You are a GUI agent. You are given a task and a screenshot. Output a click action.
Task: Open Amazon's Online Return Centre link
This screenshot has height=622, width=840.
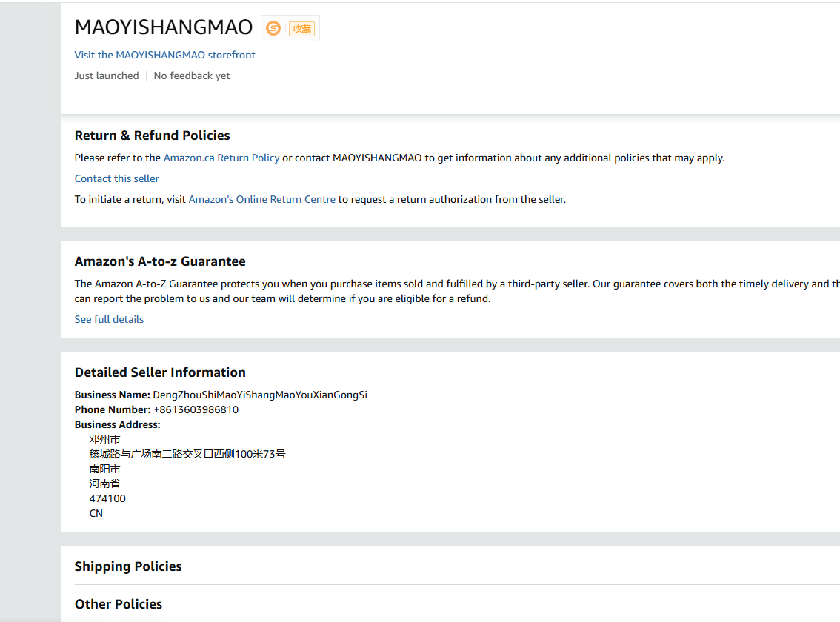261,199
